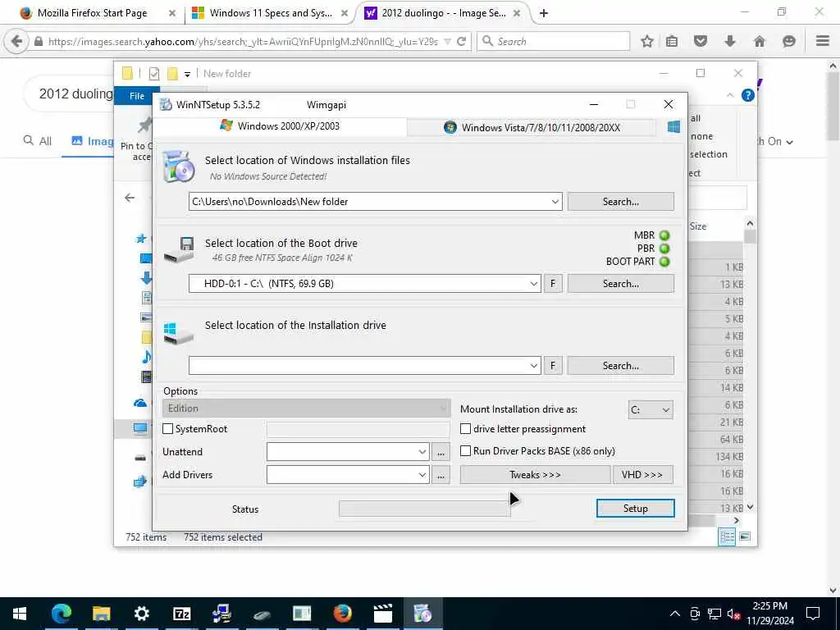Click the Setup button
The height and width of the screenshot is (630, 840).
point(636,509)
